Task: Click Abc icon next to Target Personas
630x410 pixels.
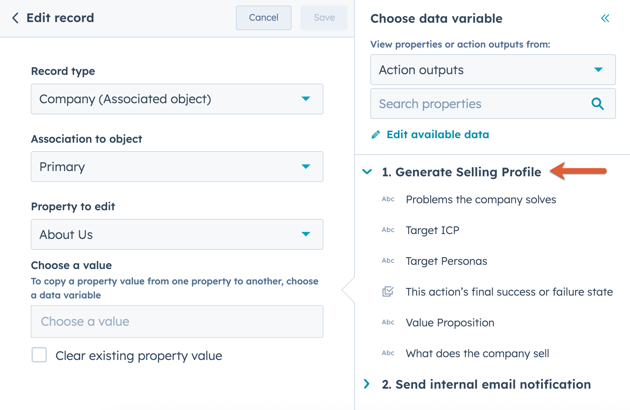Action: point(388,260)
